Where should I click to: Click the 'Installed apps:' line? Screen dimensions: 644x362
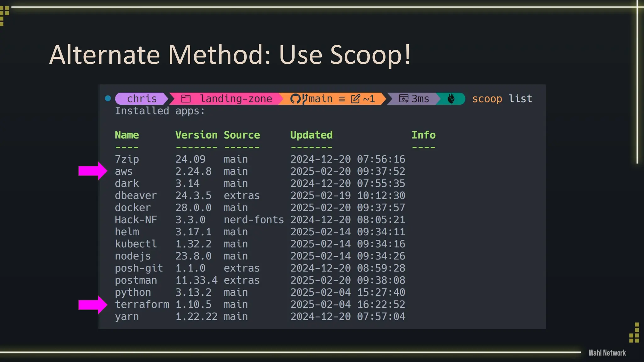pos(160,111)
